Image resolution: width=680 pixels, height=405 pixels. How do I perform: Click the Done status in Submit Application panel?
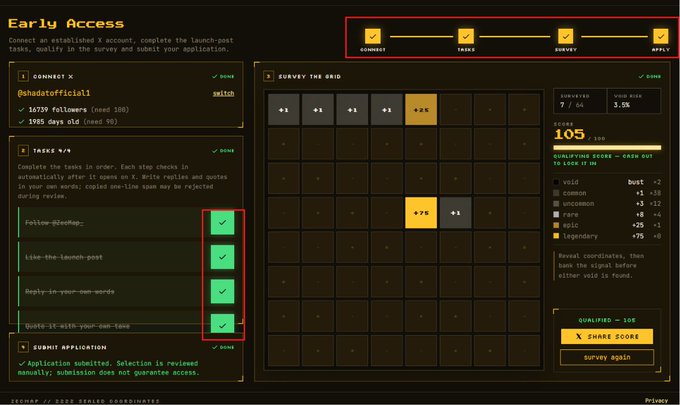click(223, 347)
